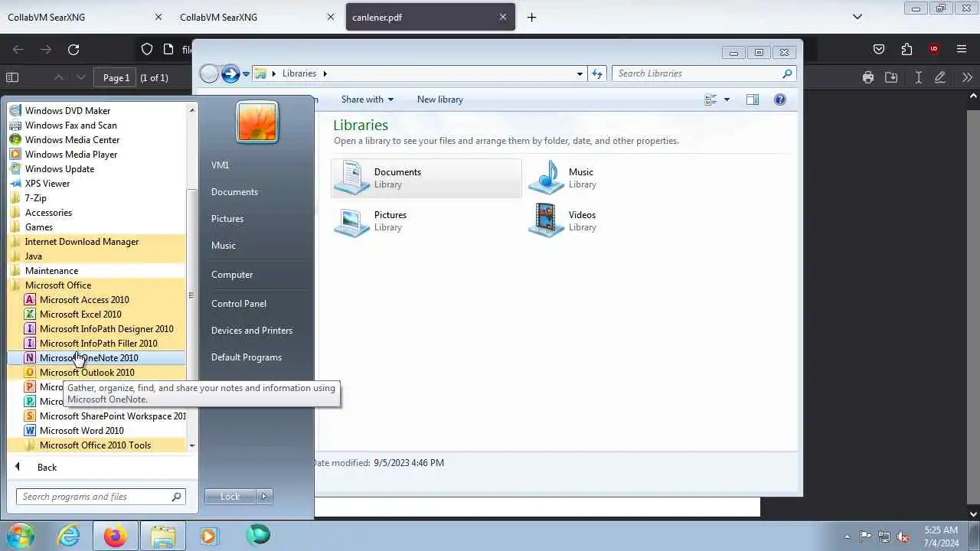This screenshot has height=551, width=980.
Task: Open Windows Explorer taskbar button
Action: [x=162, y=536]
